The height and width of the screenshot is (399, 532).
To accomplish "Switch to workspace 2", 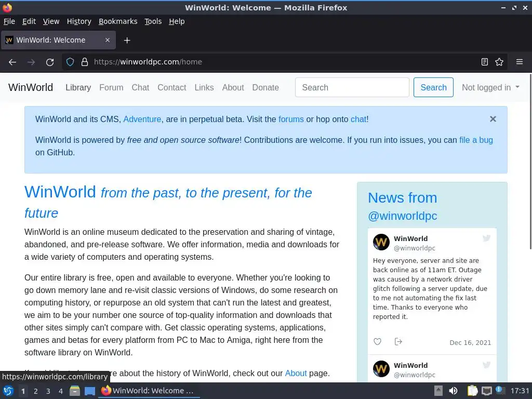I will point(36,391).
